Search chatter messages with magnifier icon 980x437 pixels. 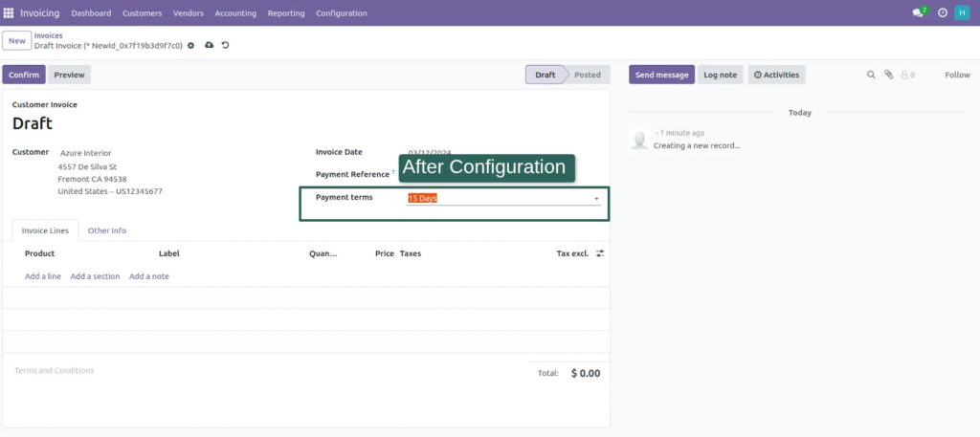(871, 75)
